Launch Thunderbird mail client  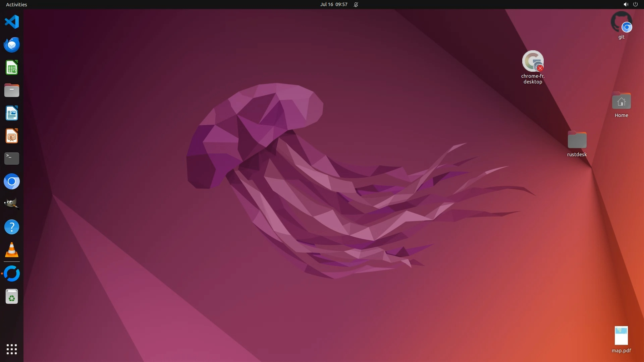pyautogui.click(x=12, y=45)
